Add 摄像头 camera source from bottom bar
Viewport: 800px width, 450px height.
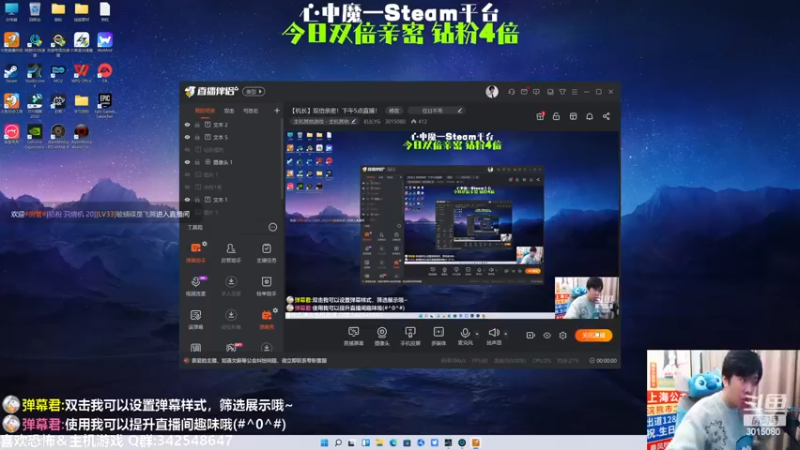pos(382,336)
